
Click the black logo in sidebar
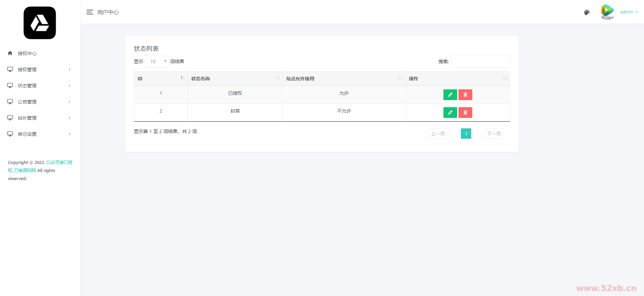[40, 23]
